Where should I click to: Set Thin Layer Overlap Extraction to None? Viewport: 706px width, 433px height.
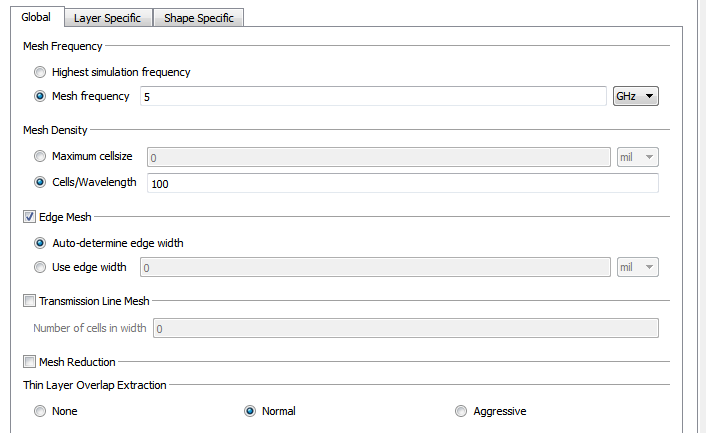click(x=40, y=411)
